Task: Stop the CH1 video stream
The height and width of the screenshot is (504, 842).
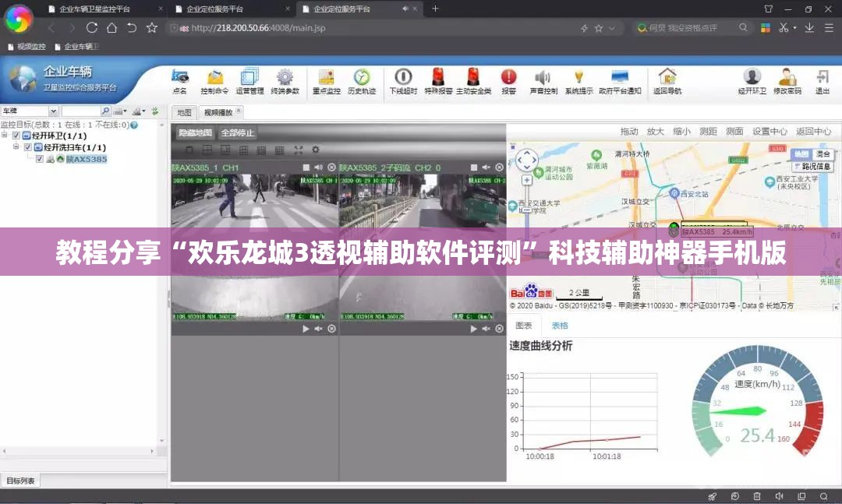Action: pyautogui.click(x=306, y=167)
